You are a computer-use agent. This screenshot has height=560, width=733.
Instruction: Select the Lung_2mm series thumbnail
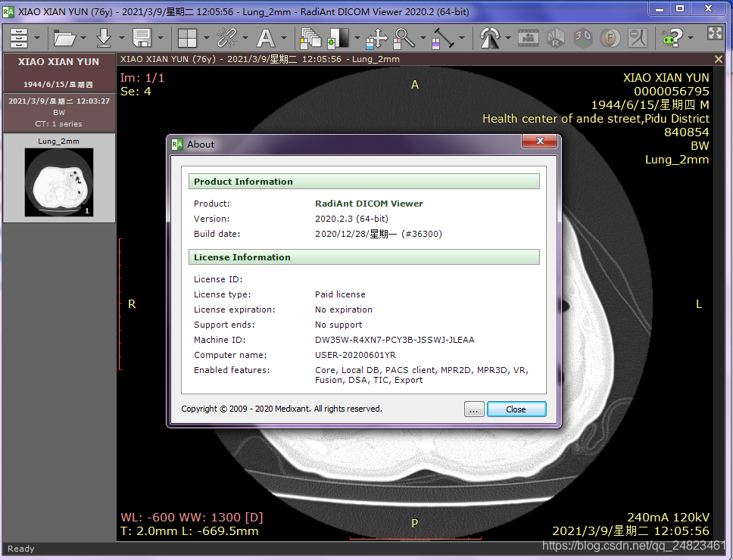pos(59,178)
